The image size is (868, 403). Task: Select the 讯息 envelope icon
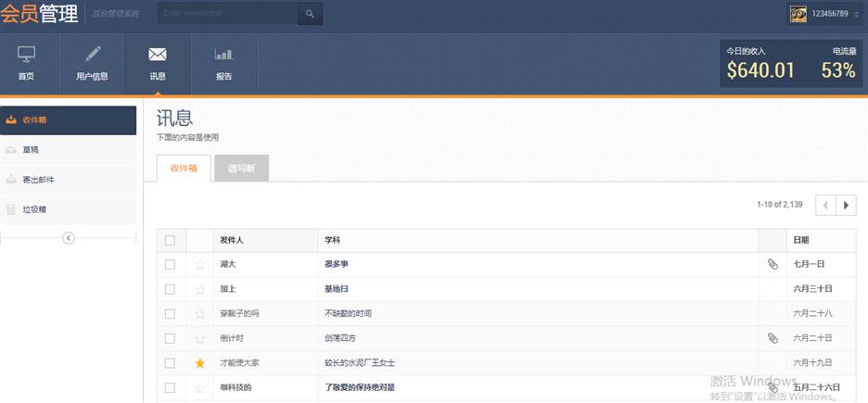(x=158, y=56)
